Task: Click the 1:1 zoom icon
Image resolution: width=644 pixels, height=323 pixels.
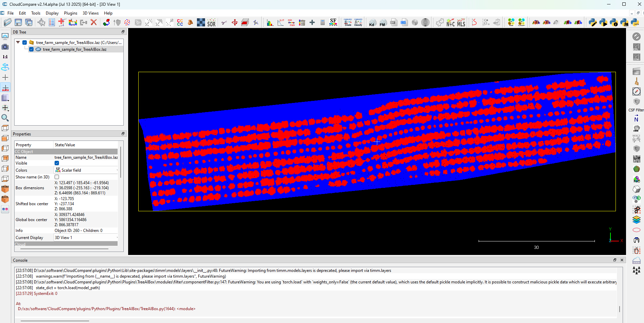Action: pos(5,57)
